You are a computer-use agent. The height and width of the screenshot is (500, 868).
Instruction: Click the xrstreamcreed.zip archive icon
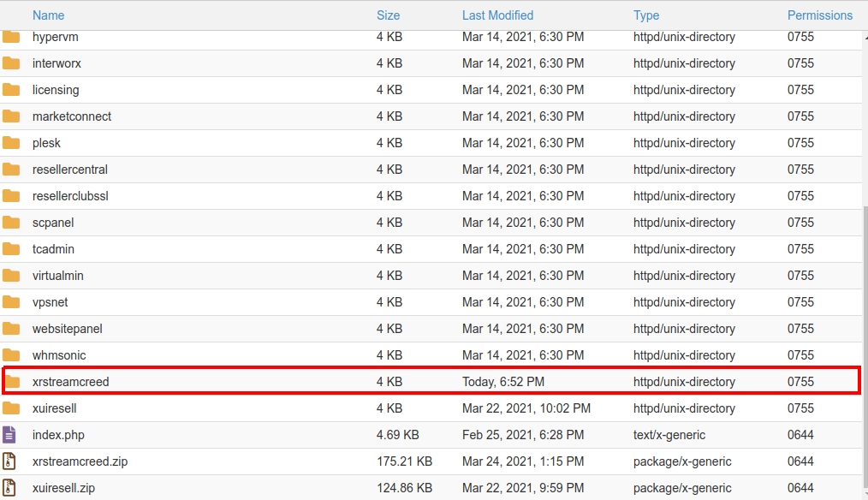point(10,461)
